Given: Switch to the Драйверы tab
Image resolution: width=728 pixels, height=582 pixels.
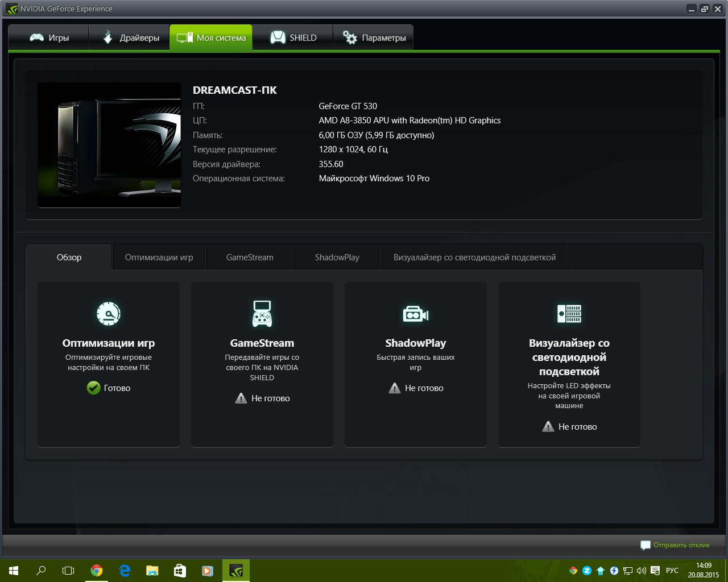Looking at the screenshot, I should (x=130, y=38).
